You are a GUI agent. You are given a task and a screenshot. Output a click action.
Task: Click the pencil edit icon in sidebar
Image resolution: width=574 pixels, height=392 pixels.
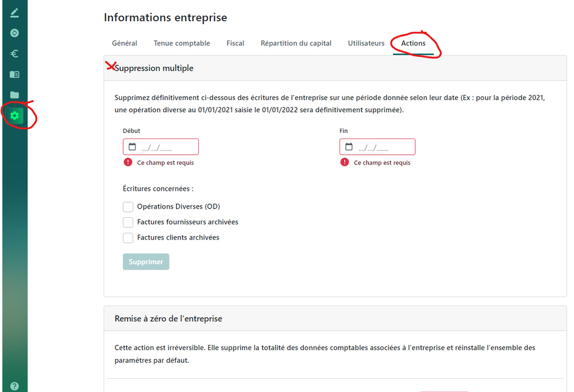14,13
